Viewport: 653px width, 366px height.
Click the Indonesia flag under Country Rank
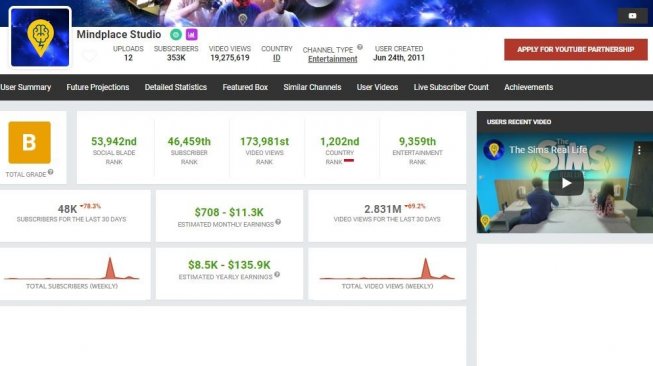349,160
